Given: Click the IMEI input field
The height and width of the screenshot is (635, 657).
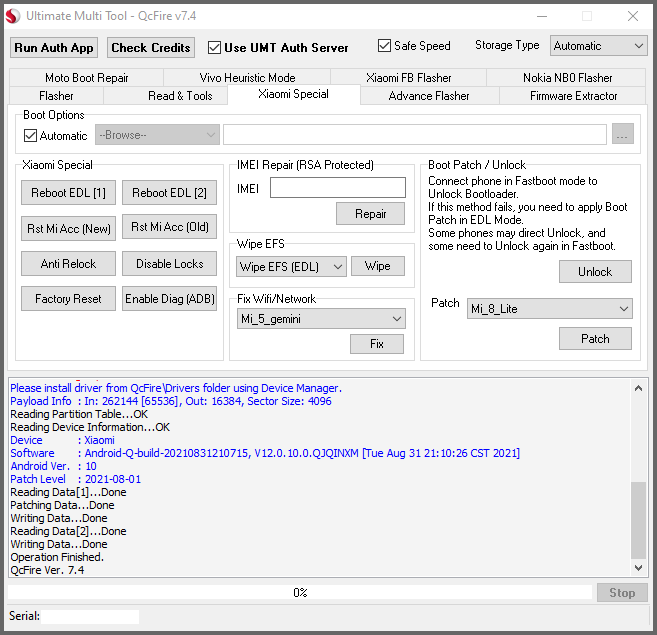Looking at the screenshot, I should (338, 187).
